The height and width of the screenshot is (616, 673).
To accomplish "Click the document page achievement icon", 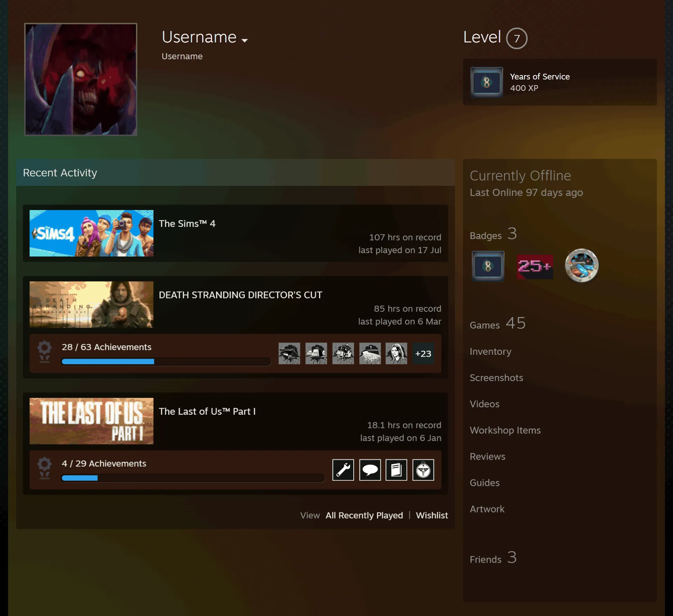I will [396, 470].
